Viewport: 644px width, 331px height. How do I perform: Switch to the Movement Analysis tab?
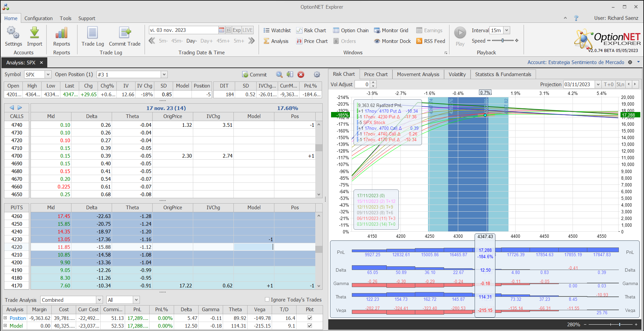[418, 74]
